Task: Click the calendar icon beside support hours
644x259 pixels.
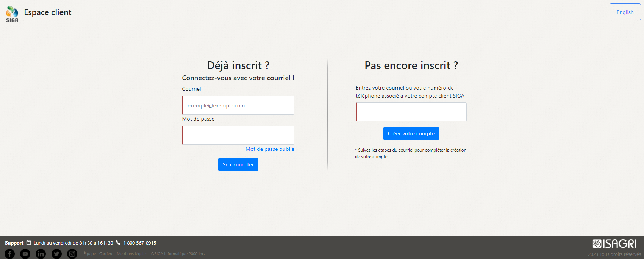Action: click(x=28, y=243)
